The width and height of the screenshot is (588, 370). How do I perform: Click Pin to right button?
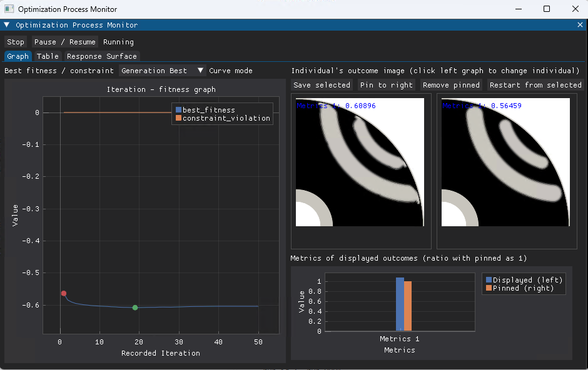pyautogui.click(x=386, y=85)
